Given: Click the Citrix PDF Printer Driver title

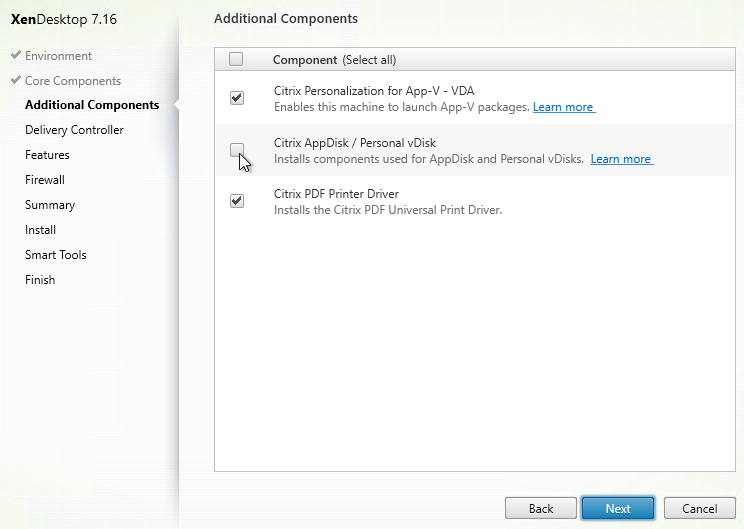Looking at the screenshot, I should [336, 194].
